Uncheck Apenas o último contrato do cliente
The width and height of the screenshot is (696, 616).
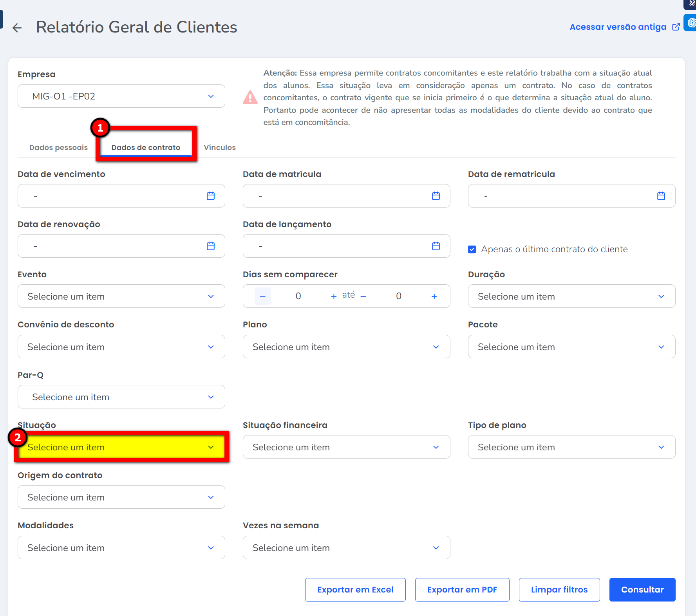click(472, 249)
